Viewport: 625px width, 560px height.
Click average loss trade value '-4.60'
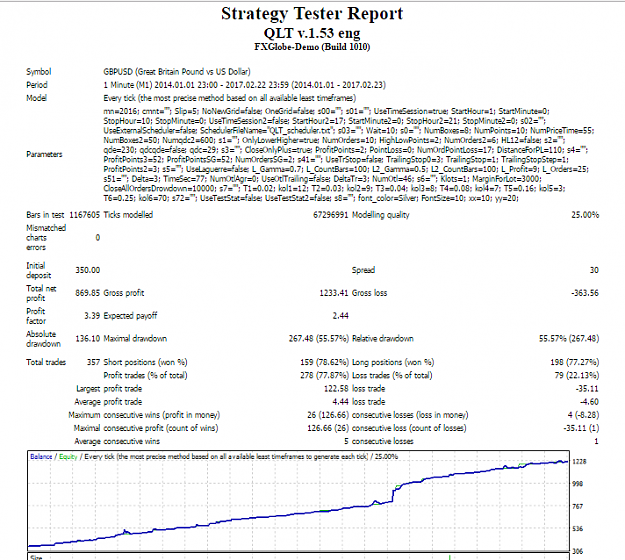589,402
